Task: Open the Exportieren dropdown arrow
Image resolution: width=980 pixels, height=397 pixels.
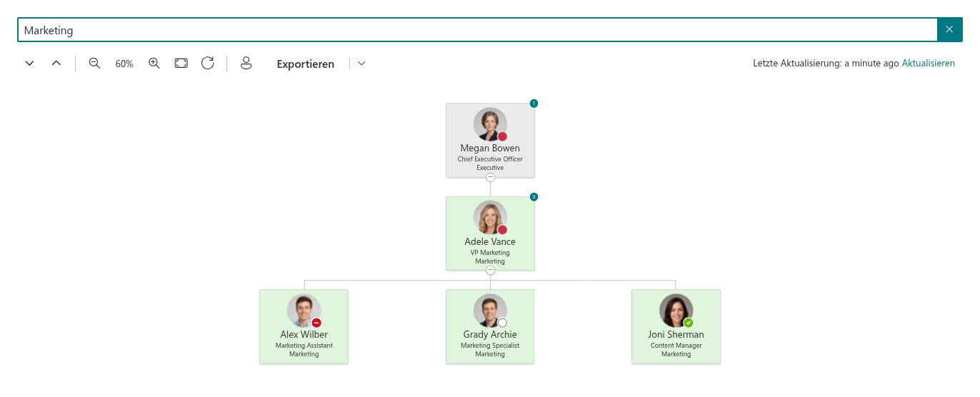Action: click(361, 64)
